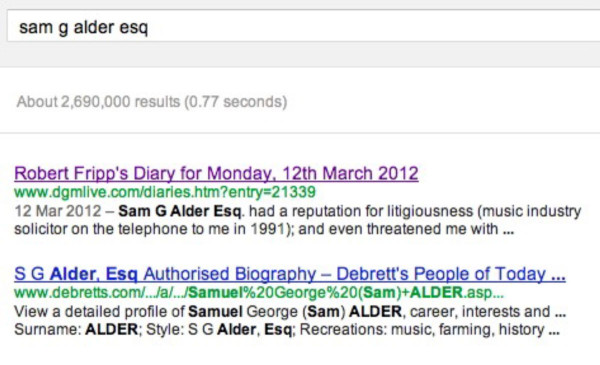Open Robert Fripp's Diary for Monday, 12th March 2012

click(x=216, y=174)
